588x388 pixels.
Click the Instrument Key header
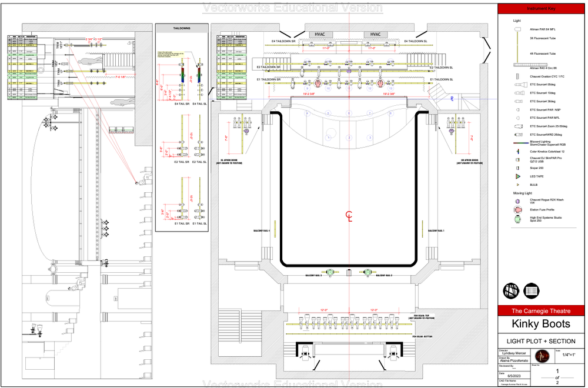click(541, 9)
